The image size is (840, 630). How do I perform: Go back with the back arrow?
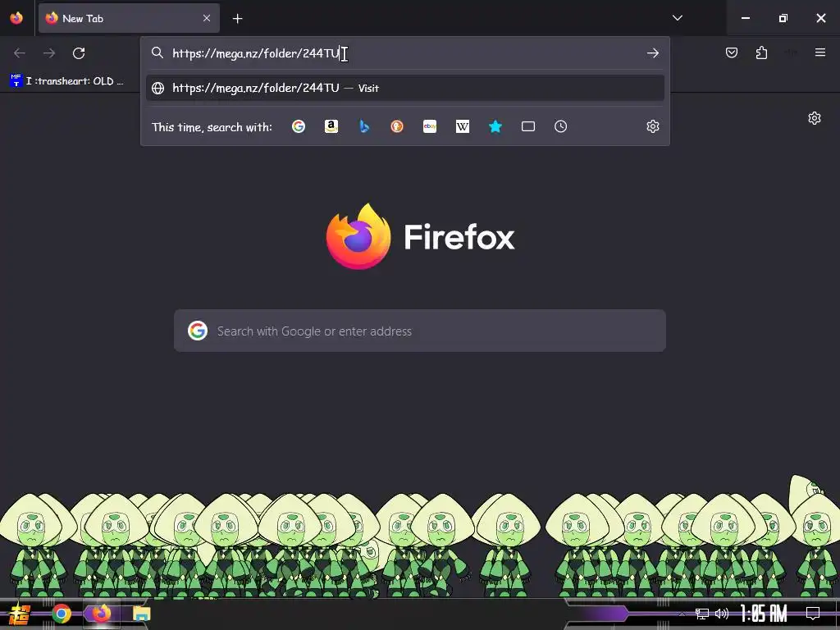point(20,53)
